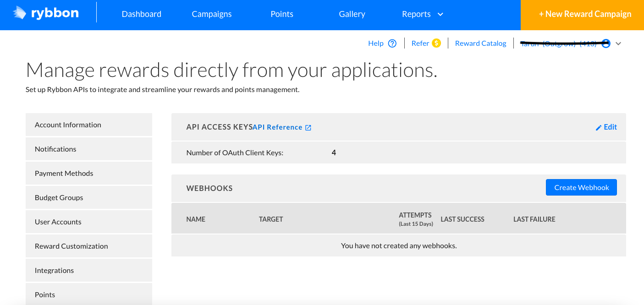Open the Gallery tab
This screenshot has height=305, width=644.
[352, 14]
